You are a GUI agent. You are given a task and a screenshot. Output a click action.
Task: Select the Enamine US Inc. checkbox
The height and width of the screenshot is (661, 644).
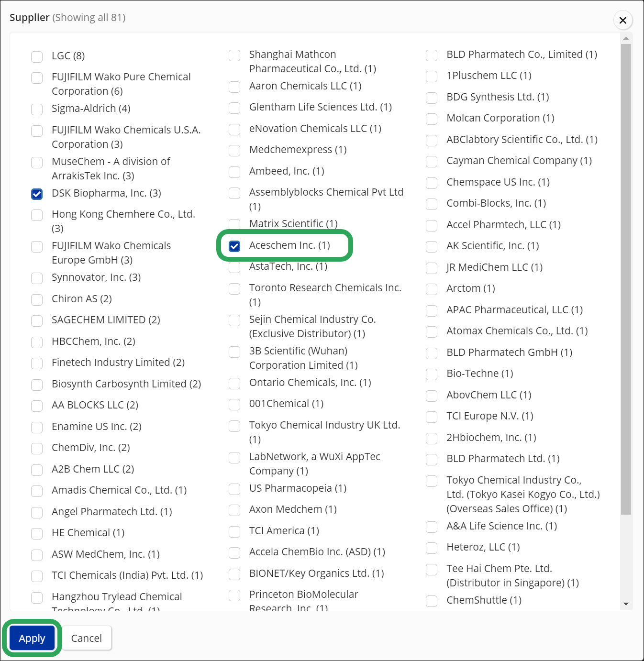click(x=37, y=428)
